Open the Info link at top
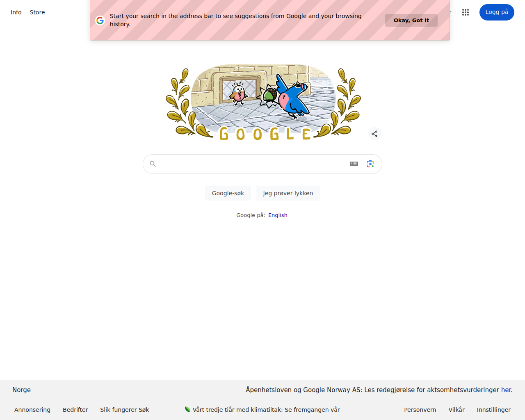 (16, 12)
